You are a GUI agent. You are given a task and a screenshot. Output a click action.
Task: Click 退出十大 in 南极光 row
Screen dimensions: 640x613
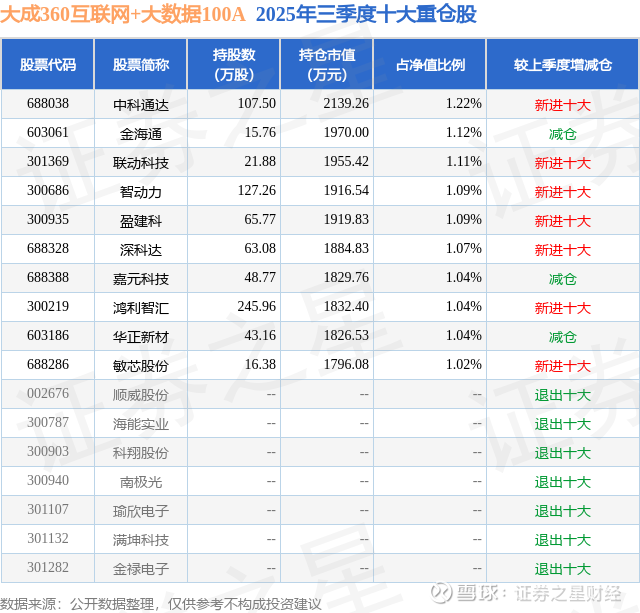563,482
